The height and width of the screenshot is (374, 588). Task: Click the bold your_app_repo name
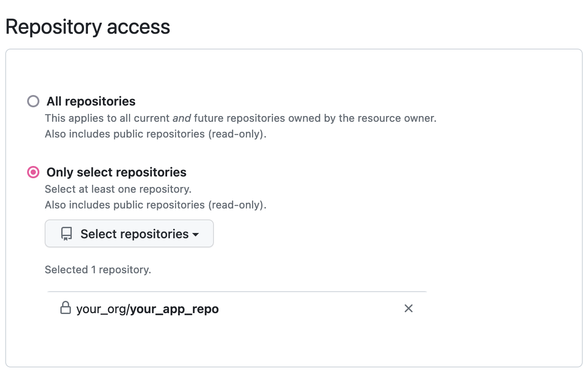(x=175, y=309)
